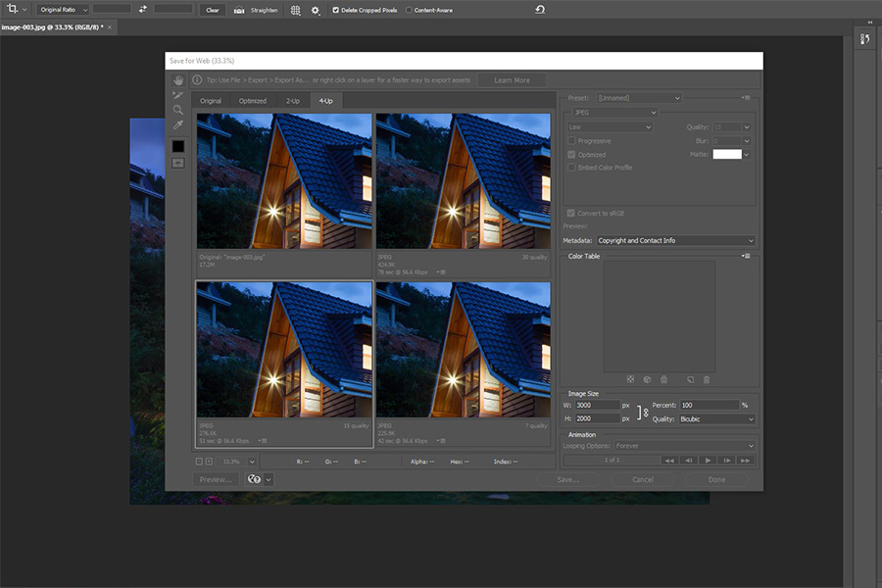Toggle the constrain proportions link icon
The height and width of the screenshot is (588, 882).
click(646, 413)
